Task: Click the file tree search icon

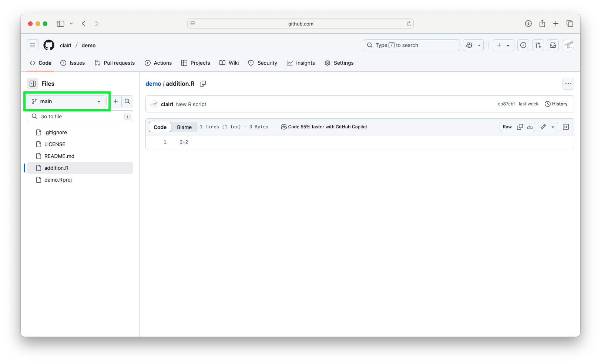Action: point(127,101)
